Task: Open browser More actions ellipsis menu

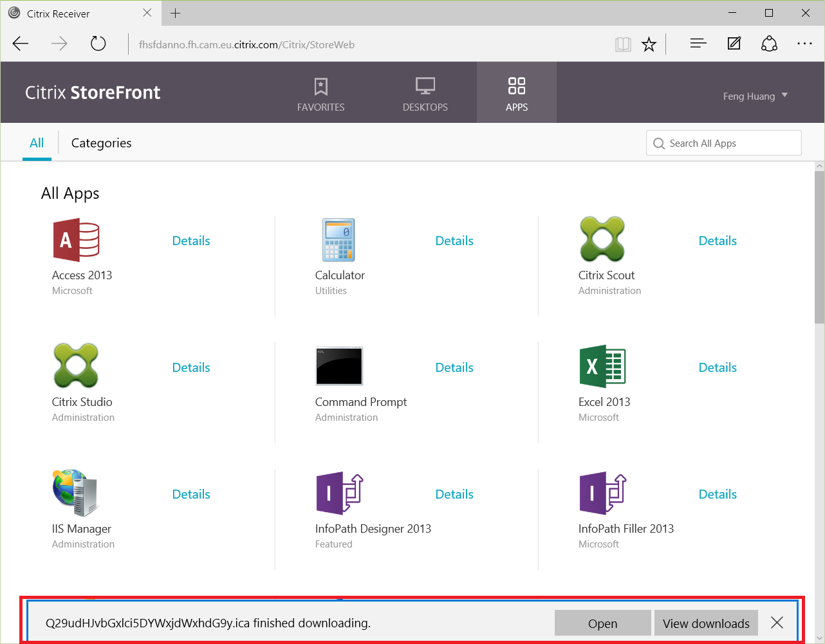Action: click(804, 44)
